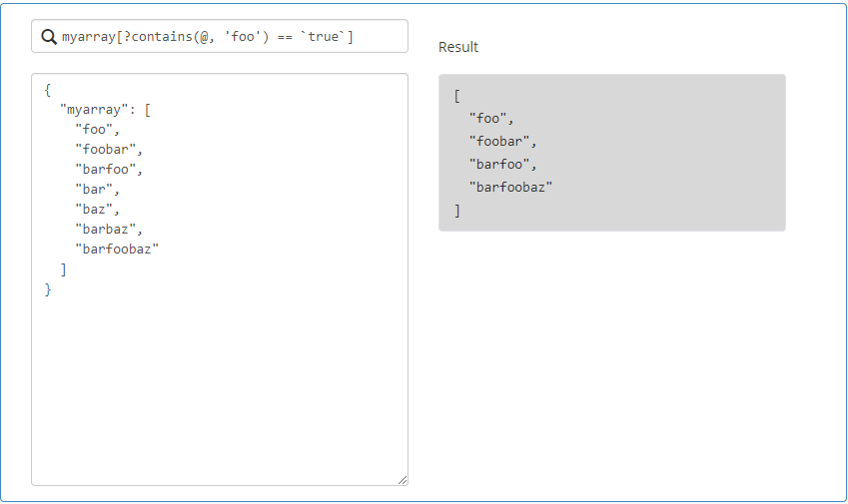Click the "barbaz" line in the JSON input
Viewport: 848px width, 504px height.
pyautogui.click(x=106, y=230)
